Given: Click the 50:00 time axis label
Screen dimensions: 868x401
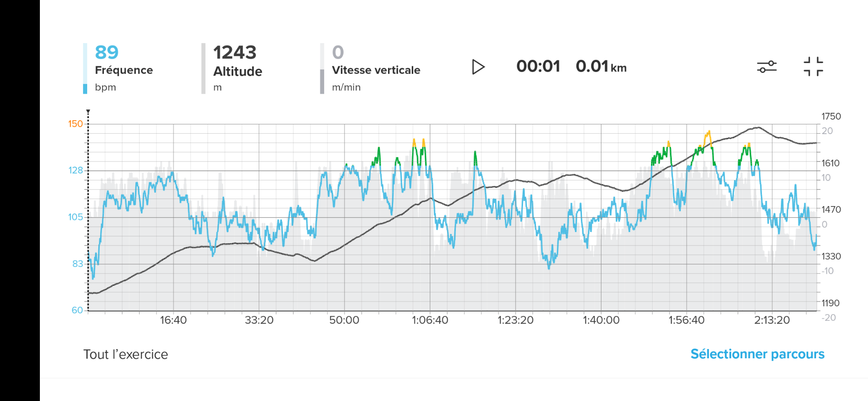Looking at the screenshot, I should (x=344, y=320).
